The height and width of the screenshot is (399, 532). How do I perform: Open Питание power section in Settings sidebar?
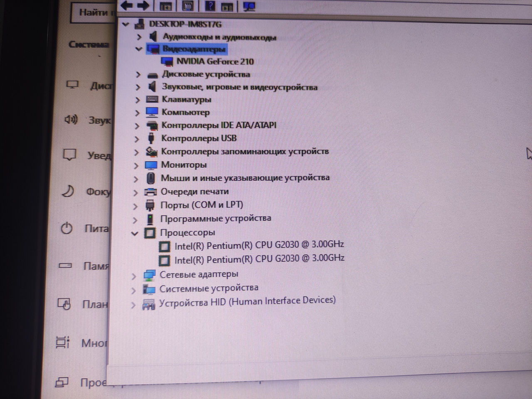pyautogui.click(x=96, y=228)
